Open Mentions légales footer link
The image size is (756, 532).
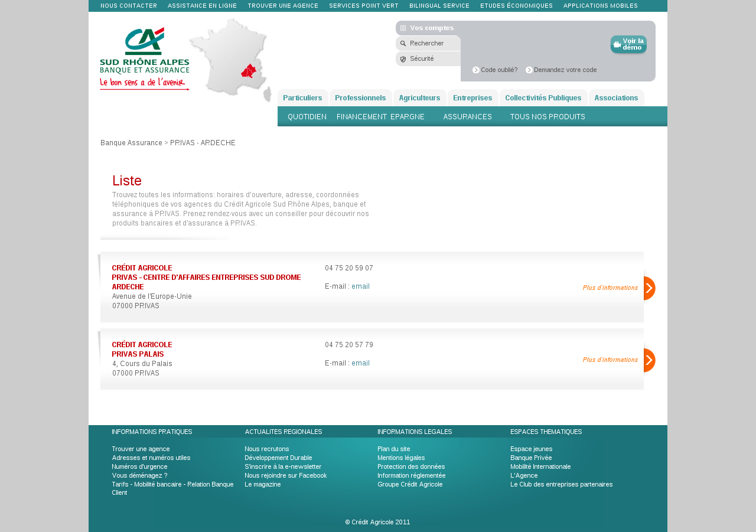coord(401,458)
